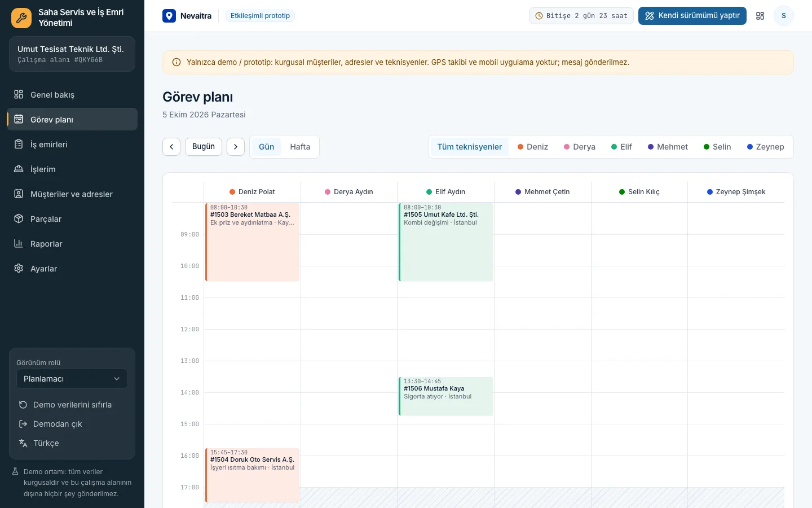812x508 pixels.
Task: Click the wrench app logo icon
Action: [x=21, y=18]
